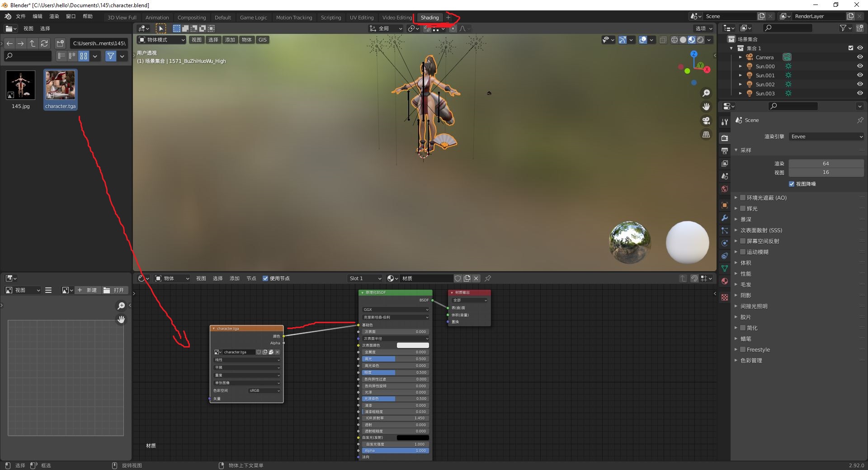Screen dimensions: 868x470
Task: Click the pan hand icon in 3D viewport
Action: (706, 107)
